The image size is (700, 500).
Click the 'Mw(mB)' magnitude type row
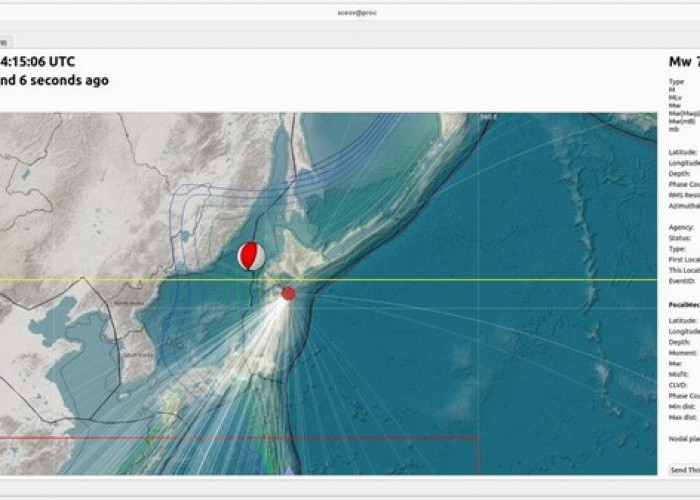click(x=682, y=121)
